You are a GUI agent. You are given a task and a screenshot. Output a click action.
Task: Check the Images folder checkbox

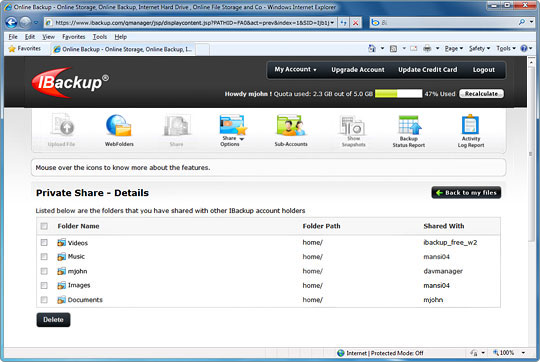[x=44, y=285]
